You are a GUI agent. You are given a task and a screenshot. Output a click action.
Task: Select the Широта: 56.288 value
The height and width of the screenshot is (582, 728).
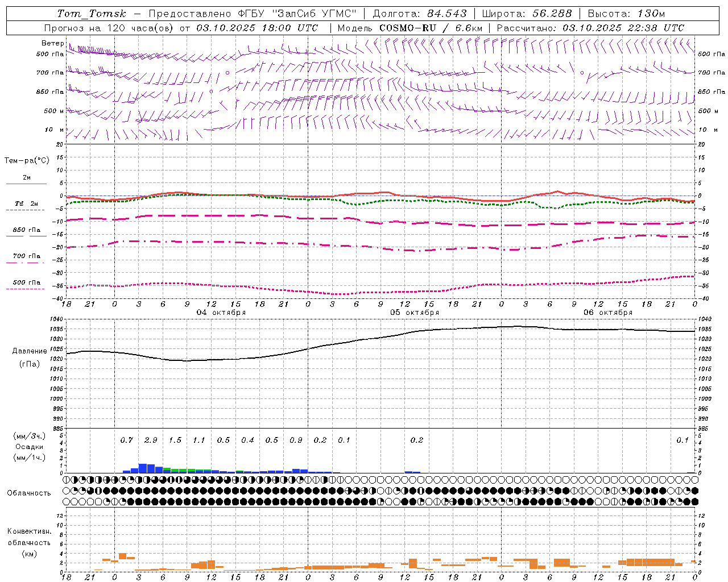tap(527, 14)
